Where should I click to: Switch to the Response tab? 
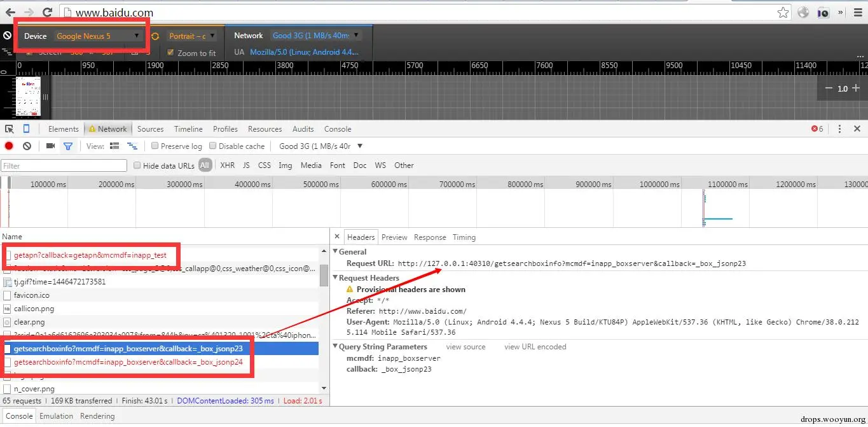click(x=430, y=237)
